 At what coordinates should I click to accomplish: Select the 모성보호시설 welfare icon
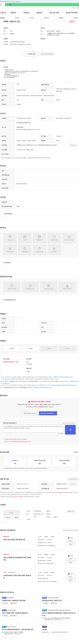39,250
